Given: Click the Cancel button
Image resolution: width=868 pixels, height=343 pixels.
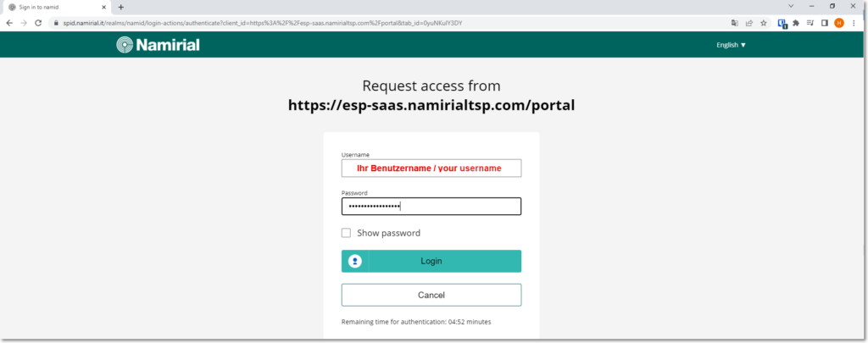Looking at the screenshot, I should coord(431,295).
